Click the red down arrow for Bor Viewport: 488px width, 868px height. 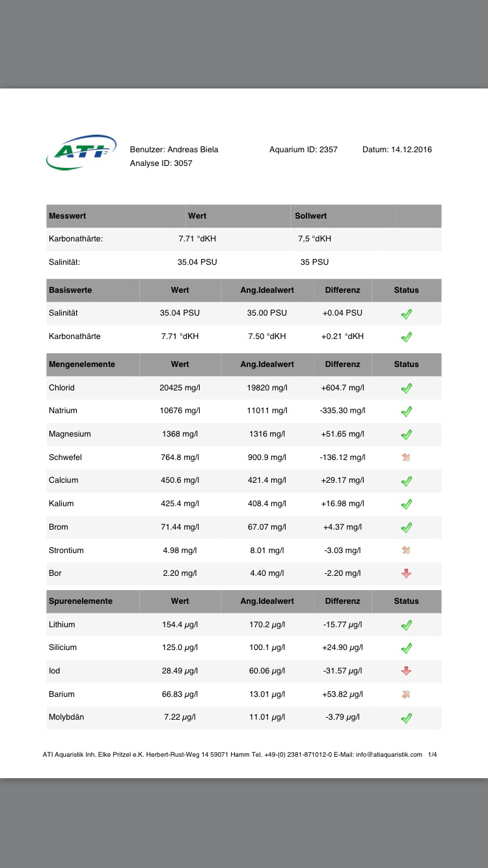(407, 574)
